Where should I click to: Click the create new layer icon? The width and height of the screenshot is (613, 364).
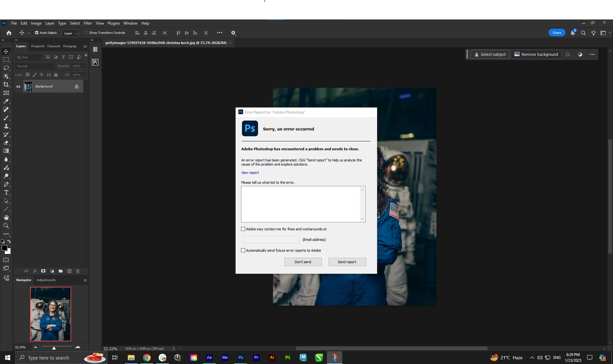click(x=69, y=271)
